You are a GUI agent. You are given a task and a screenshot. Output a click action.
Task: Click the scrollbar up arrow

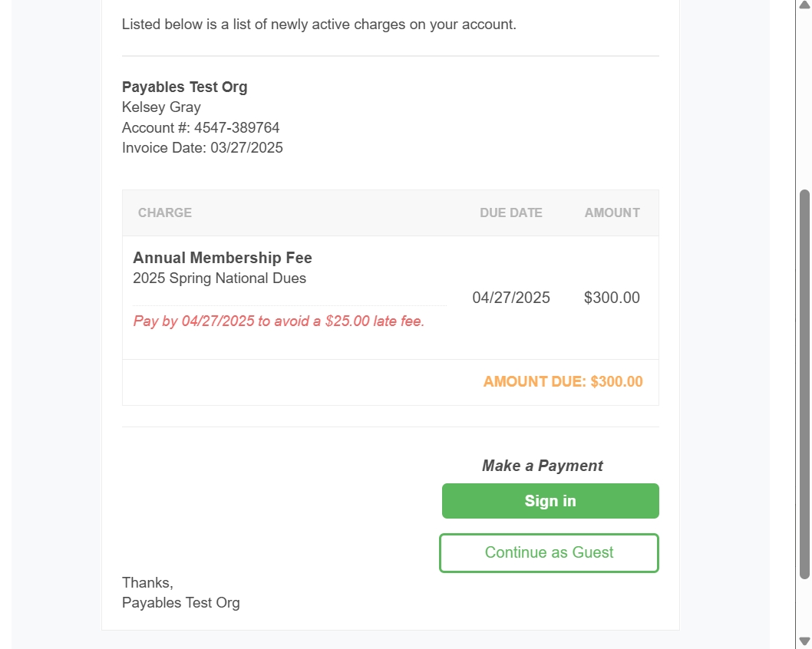point(804,5)
